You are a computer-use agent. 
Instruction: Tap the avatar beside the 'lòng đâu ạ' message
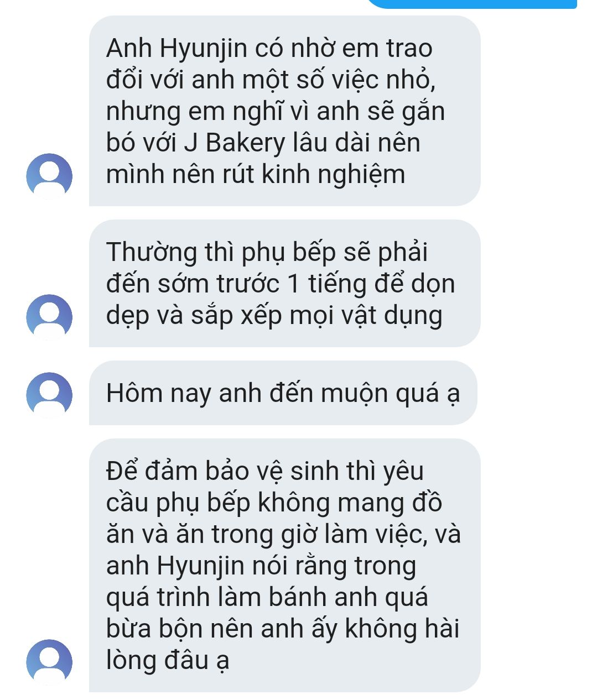click(x=49, y=662)
